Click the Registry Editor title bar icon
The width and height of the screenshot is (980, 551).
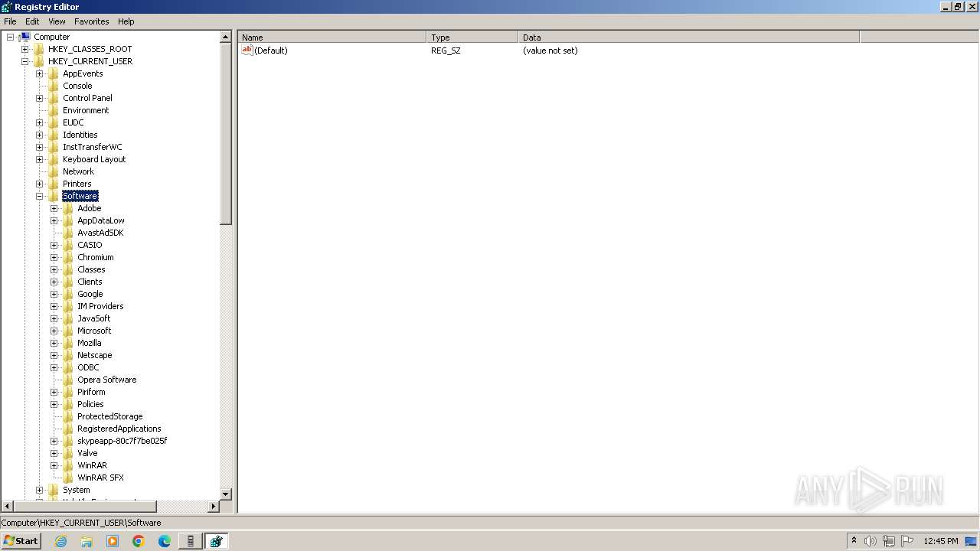point(7,7)
